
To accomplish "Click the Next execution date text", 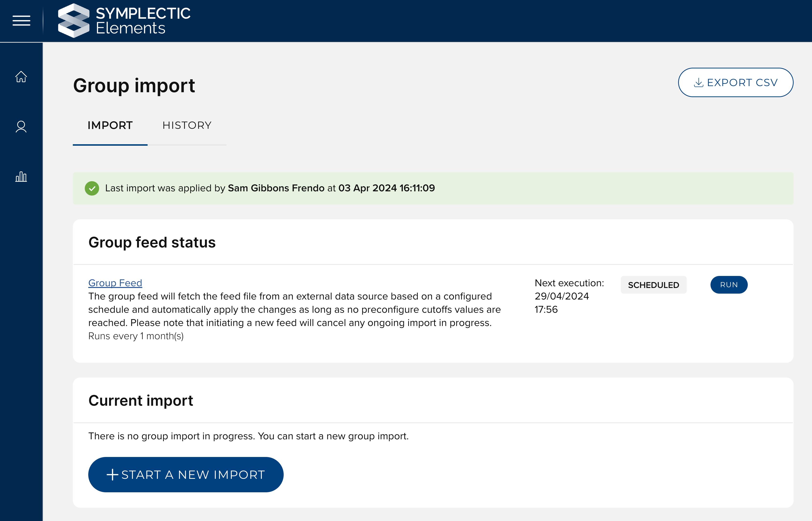I will (561, 296).
